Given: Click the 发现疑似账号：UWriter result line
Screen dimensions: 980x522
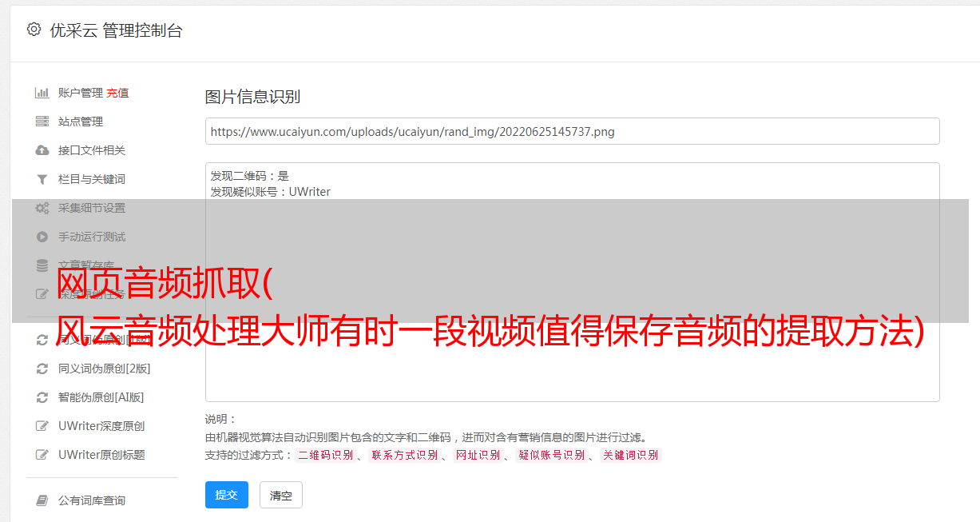Looking at the screenshot, I should (270, 192).
